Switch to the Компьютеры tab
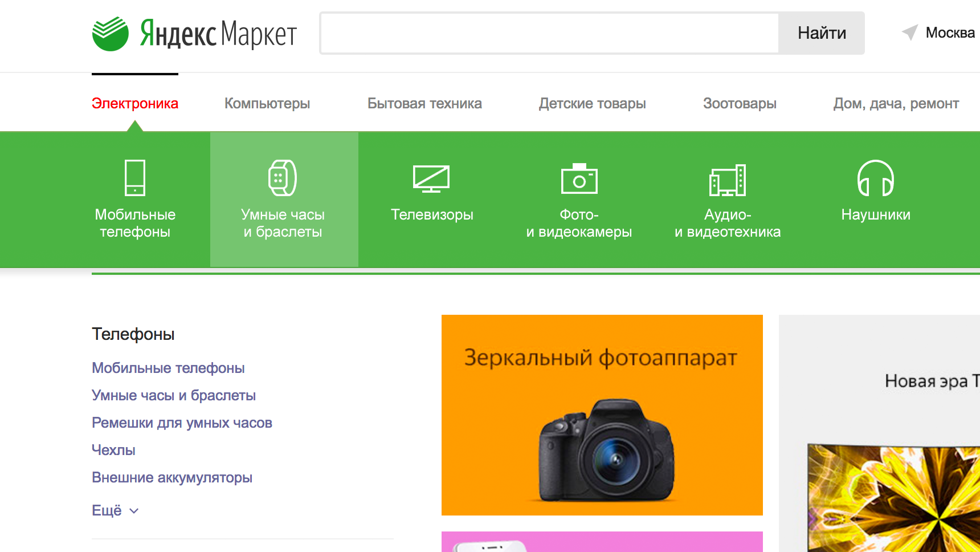The image size is (980, 552). click(267, 103)
